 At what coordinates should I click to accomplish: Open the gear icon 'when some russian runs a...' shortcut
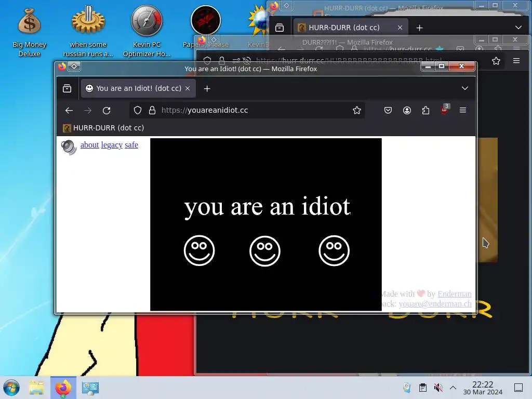88,32
